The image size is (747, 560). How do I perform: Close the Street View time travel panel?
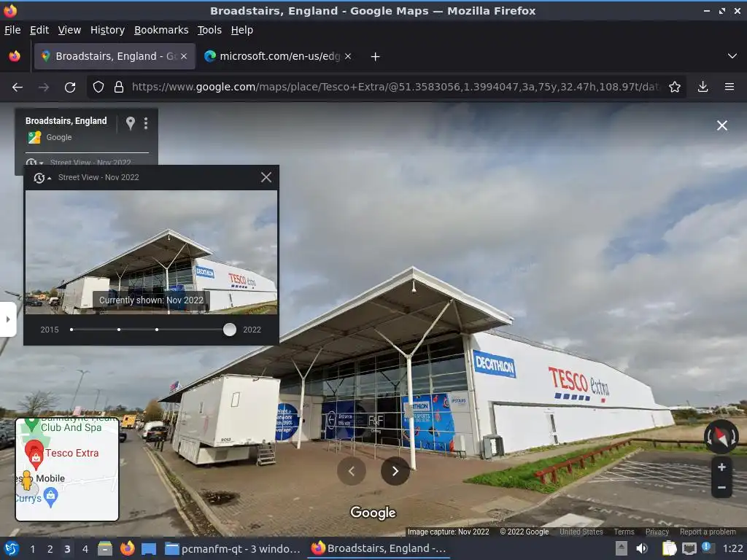click(266, 178)
